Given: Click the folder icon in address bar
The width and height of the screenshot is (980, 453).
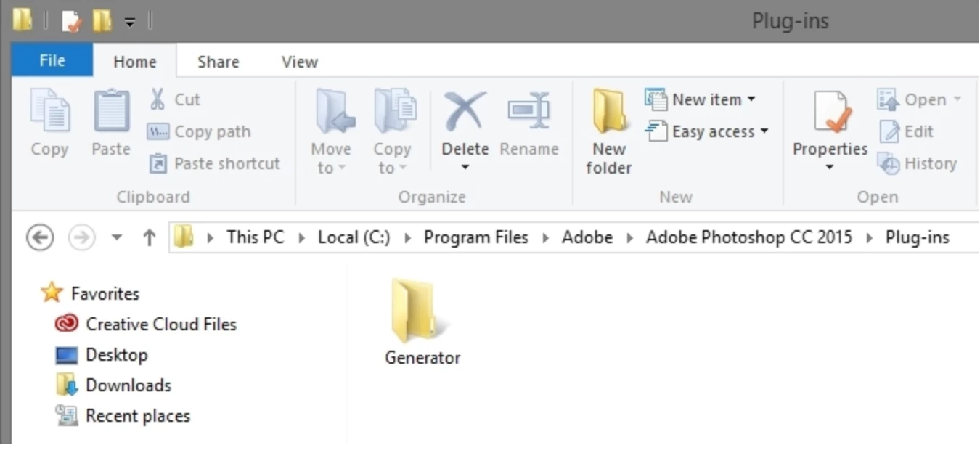Looking at the screenshot, I should pyautogui.click(x=184, y=237).
